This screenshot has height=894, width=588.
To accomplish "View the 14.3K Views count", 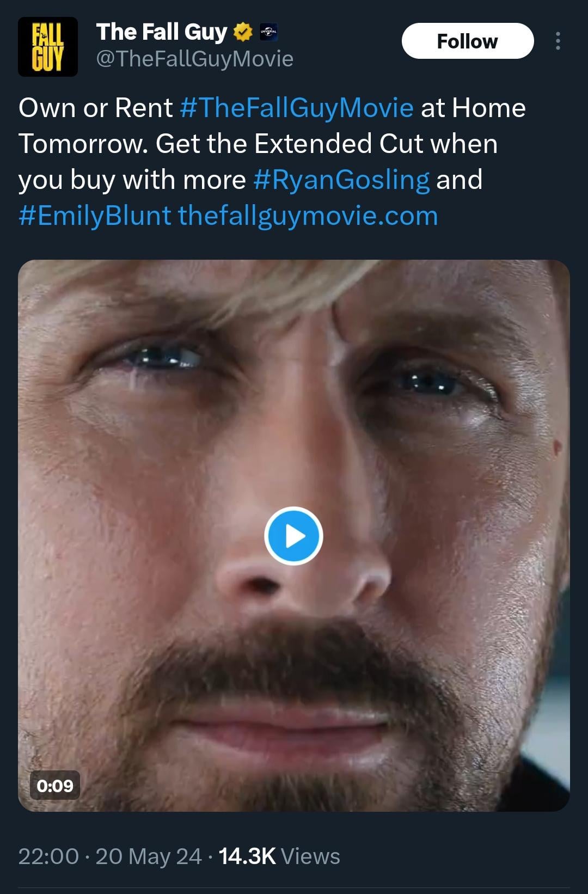I will (x=279, y=856).
